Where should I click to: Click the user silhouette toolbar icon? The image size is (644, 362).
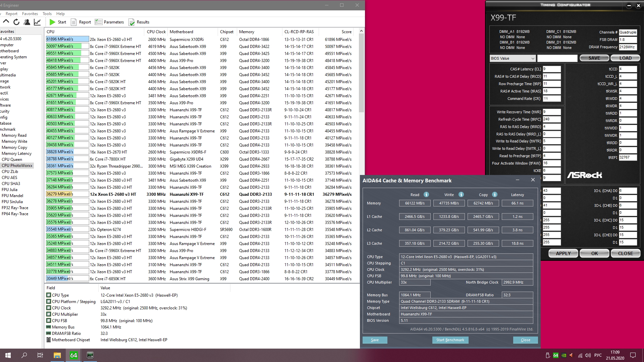pos(27,22)
